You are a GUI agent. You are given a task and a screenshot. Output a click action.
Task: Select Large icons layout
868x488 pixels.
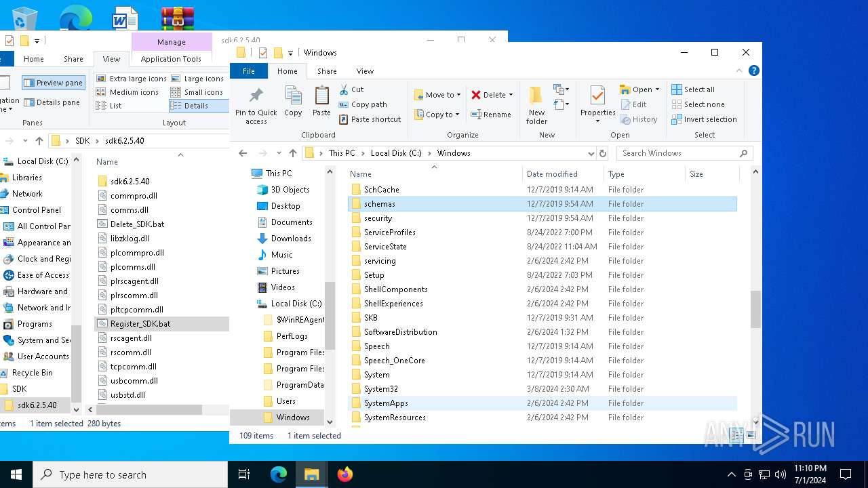[x=197, y=79]
